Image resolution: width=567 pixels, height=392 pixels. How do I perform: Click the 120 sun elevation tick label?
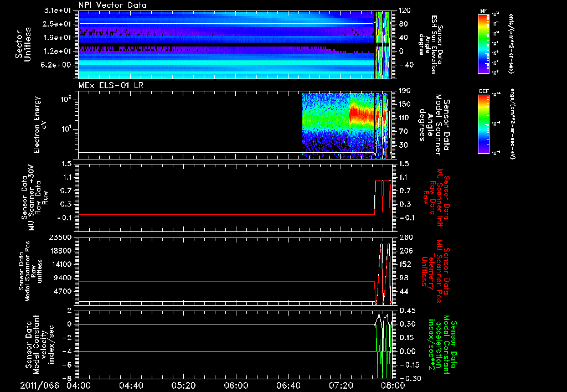[405, 11]
